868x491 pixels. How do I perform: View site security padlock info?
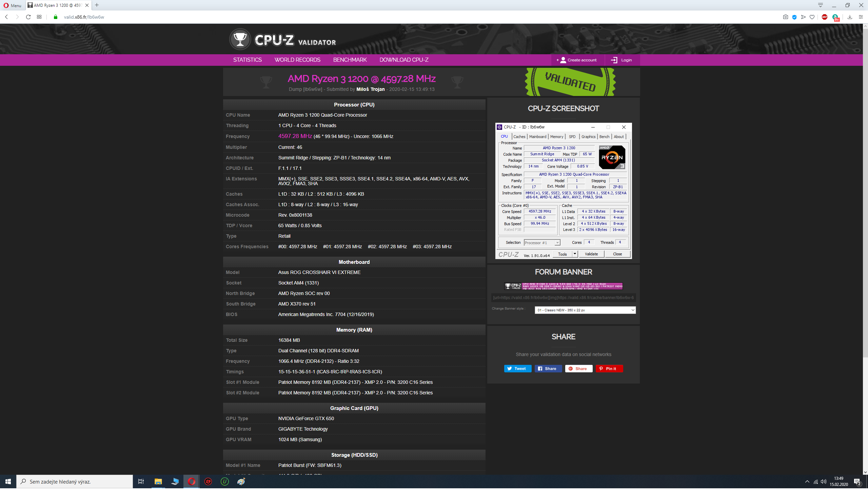pos(56,17)
